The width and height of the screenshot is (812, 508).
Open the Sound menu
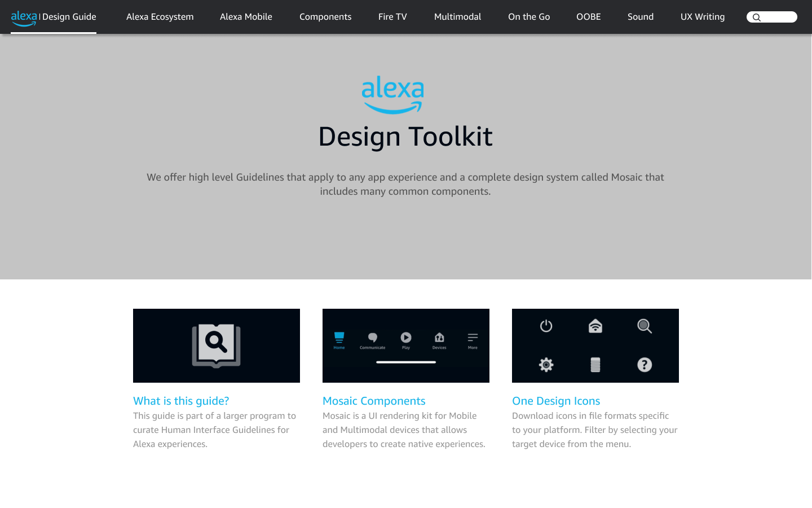click(x=641, y=17)
